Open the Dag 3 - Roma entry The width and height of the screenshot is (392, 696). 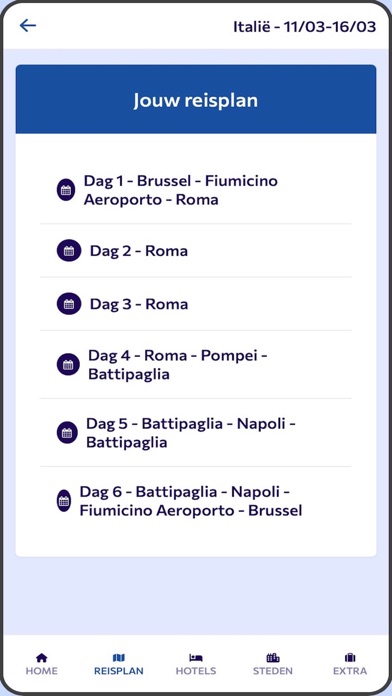pyautogui.click(x=196, y=304)
